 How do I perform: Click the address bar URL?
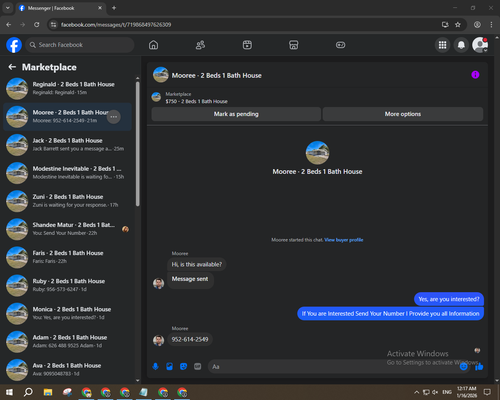(116, 25)
